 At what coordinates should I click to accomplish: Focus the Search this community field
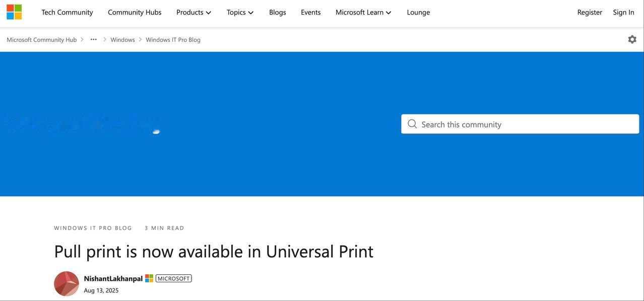click(520, 124)
